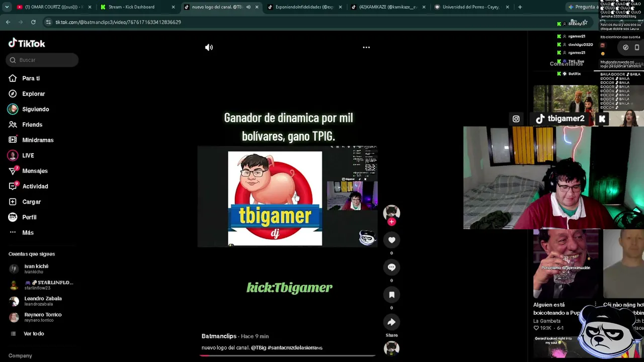Close the OMAR COURTZ tab
Screen dimensions: 644x362
point(90,7)
